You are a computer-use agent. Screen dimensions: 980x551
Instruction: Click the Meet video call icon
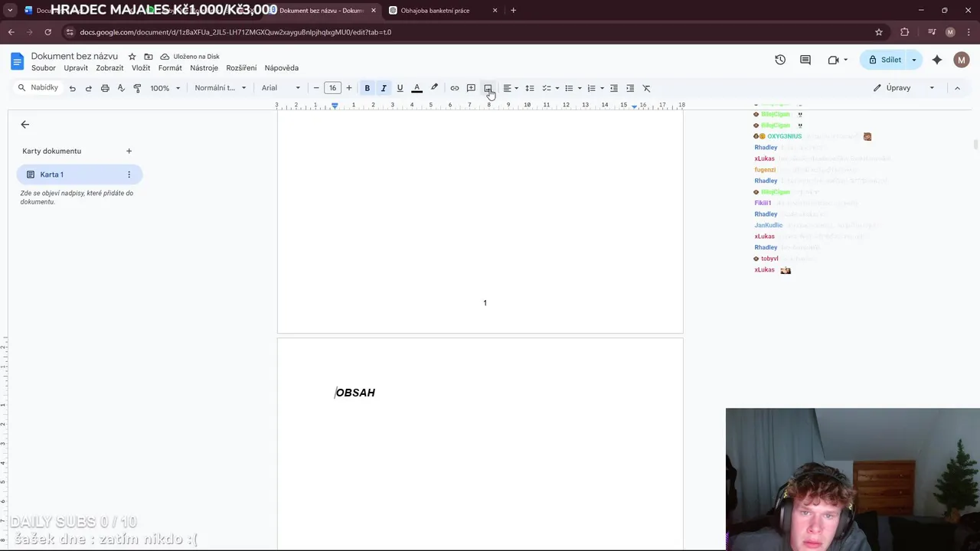click(837, 60)
